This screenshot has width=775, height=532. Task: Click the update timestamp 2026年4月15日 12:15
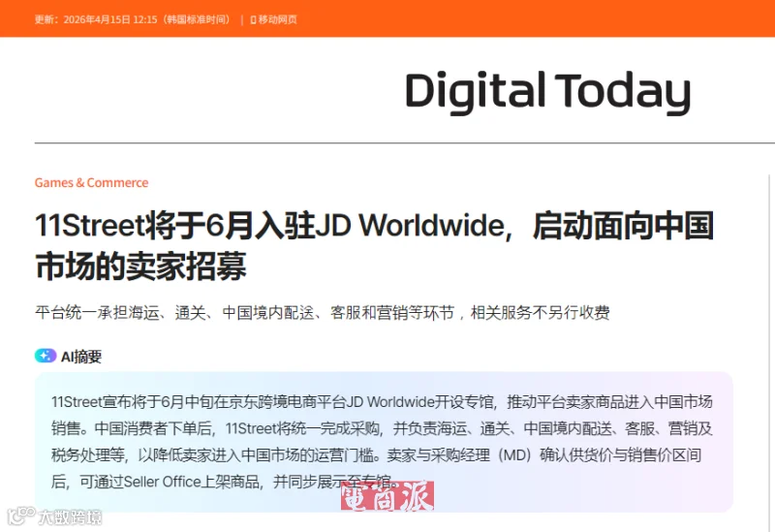point(110,19)
